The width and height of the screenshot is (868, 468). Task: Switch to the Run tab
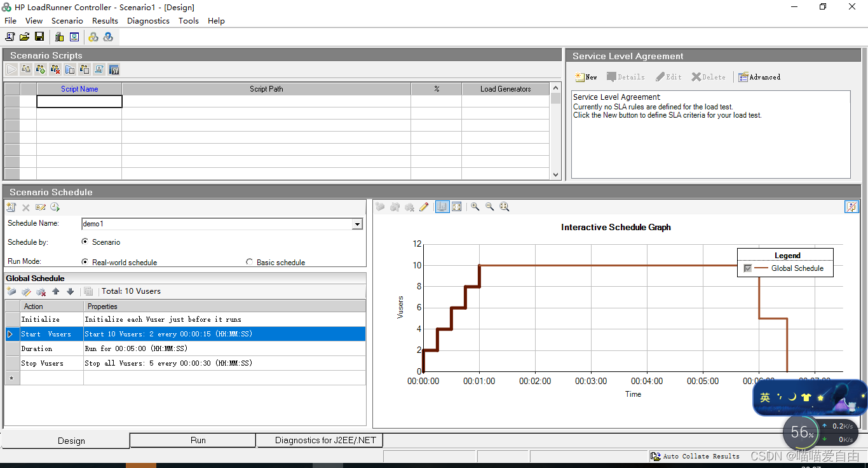point(193,440)
